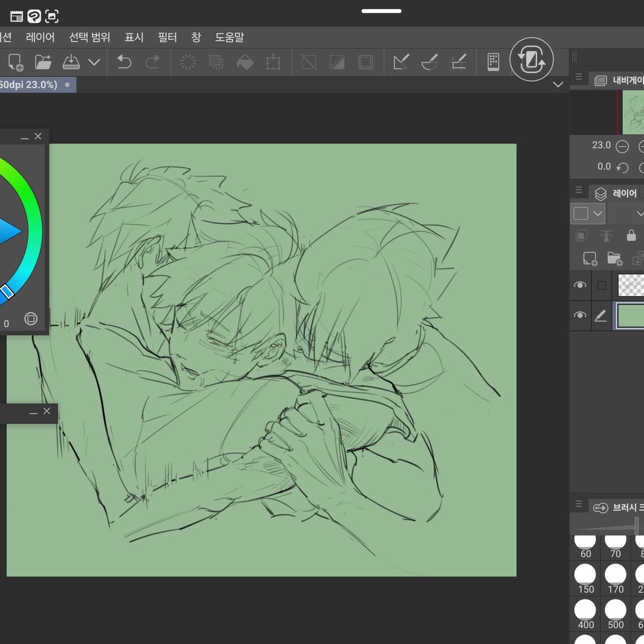Toggle the Snap to ruler icon
This screenshot has height=644, width=644.
tap(401, 62)
